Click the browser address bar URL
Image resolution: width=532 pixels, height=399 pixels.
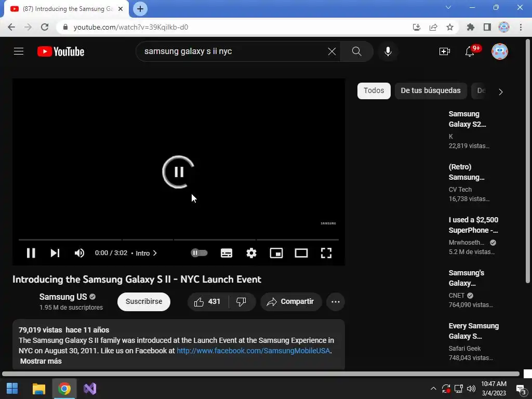tap(131, 27)
